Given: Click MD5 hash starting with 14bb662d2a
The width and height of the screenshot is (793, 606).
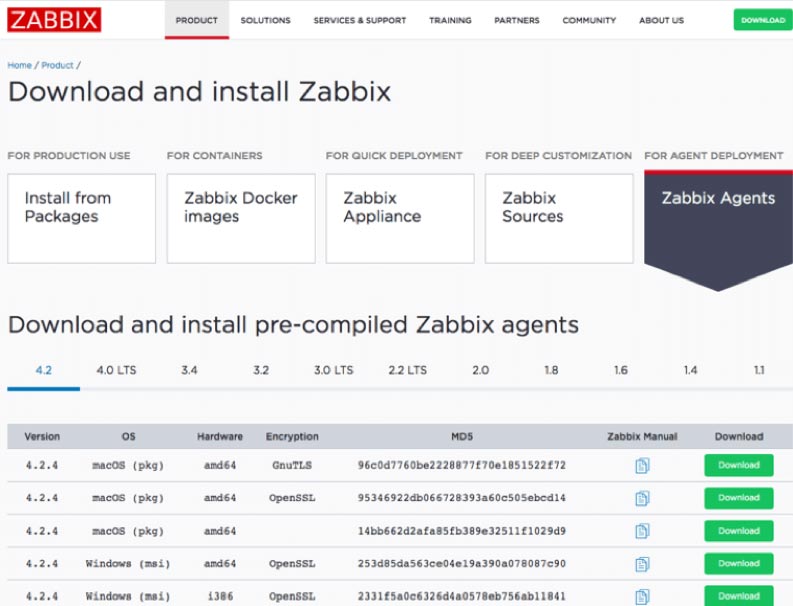Looking at the screenshot, I should pyautogui.click(x=462, y=531).
